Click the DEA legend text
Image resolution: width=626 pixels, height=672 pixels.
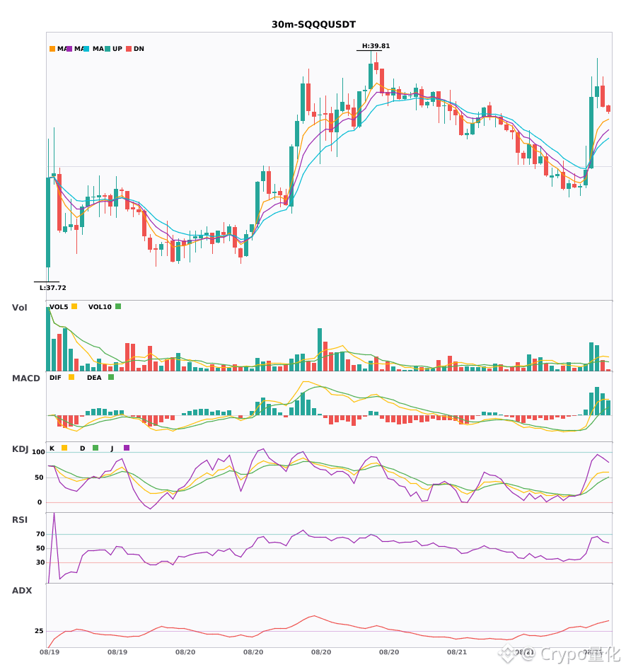tap(94, 378)
